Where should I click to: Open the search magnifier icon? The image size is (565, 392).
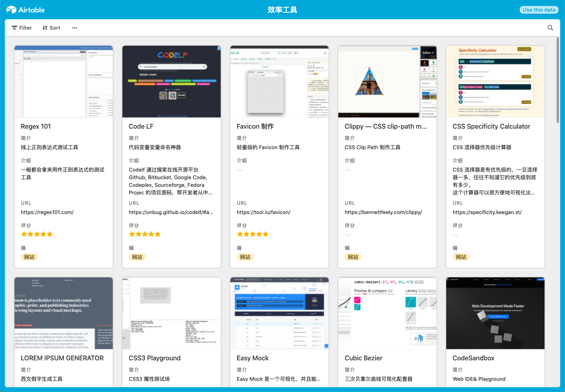pyautogui.click(x=550, y=28)
